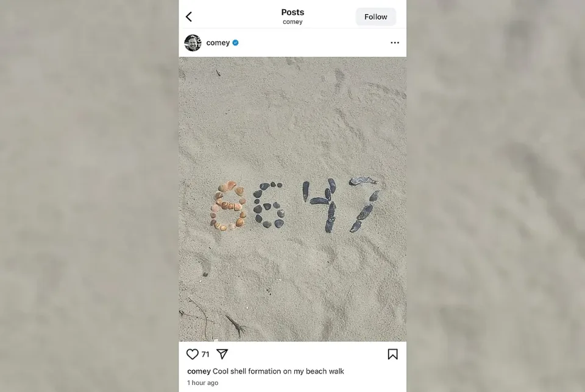
Task: Share the post via paper plane icon
Action: 222,354
